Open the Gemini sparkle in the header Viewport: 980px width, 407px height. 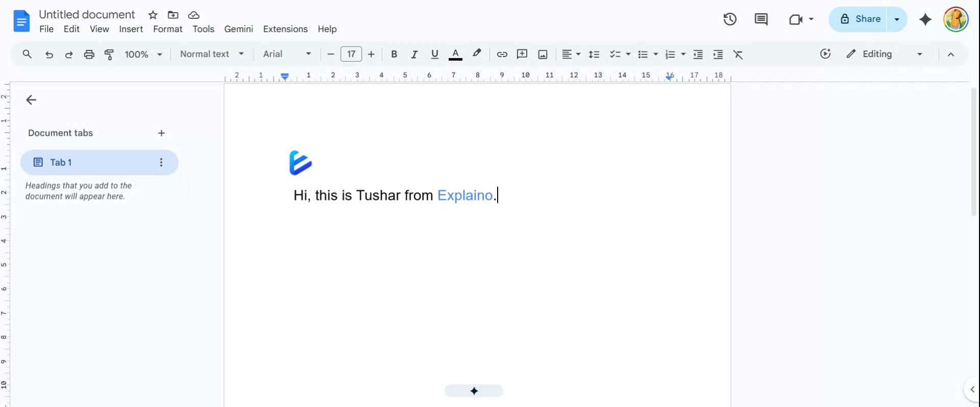tap(925, 19)
